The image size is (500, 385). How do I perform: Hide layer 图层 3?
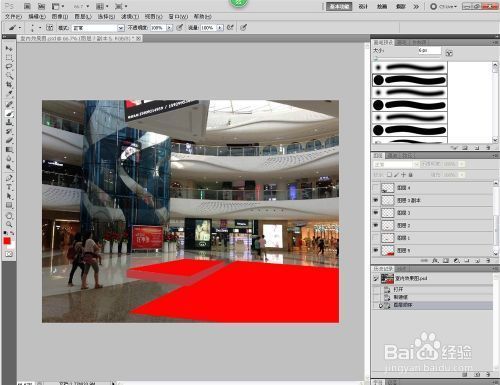[x=376, y=213]
